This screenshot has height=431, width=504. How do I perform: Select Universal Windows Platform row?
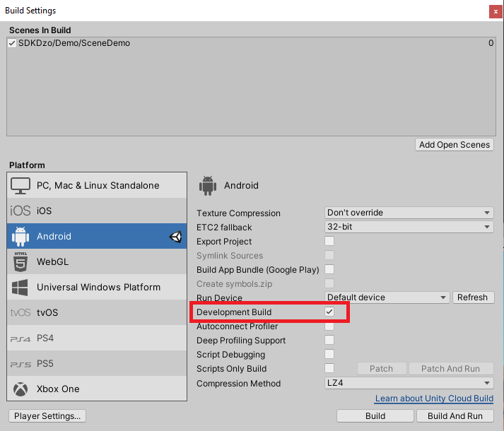pyautogui.click(x=97, y=287)
